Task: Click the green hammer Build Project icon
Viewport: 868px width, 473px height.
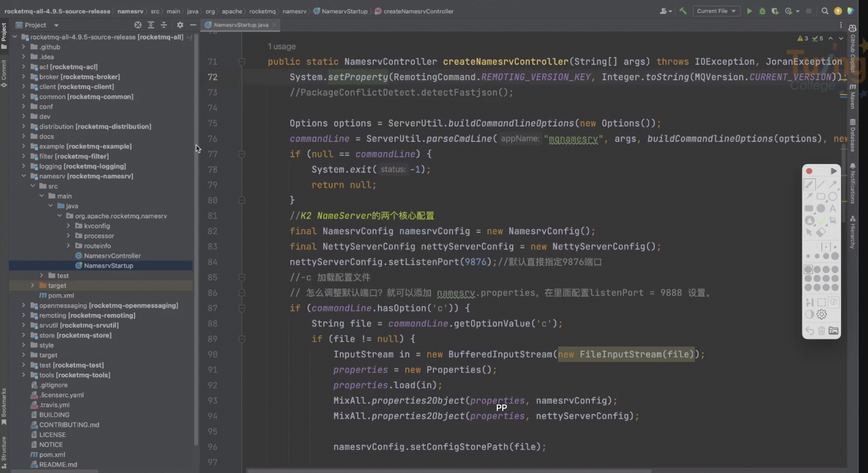Action: [683, 11]
